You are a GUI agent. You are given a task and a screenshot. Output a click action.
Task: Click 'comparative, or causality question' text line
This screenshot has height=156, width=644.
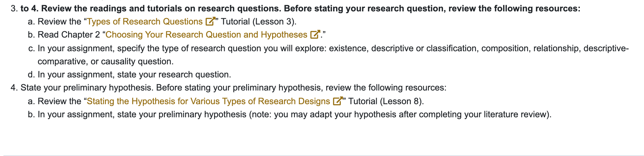(106, 61)
